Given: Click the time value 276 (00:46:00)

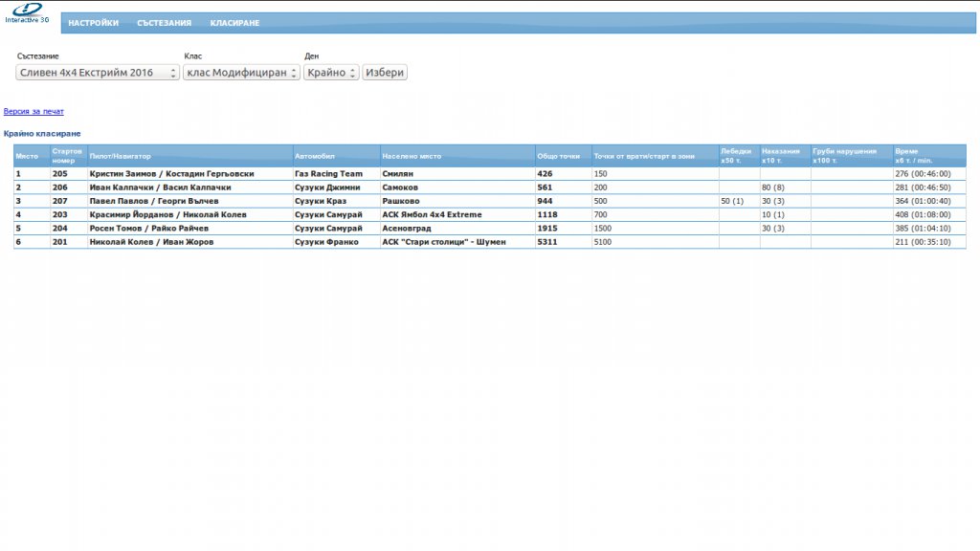Looking at the screenshot, I should click(923, 174).
